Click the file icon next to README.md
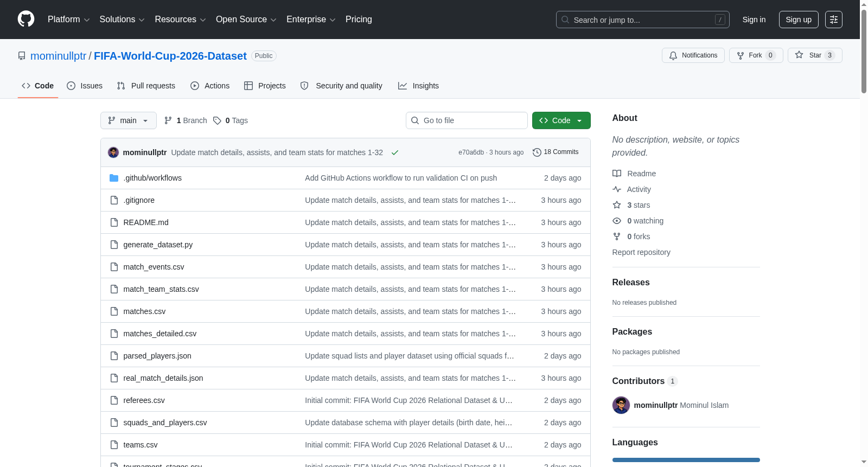 (x=114, y=222)
